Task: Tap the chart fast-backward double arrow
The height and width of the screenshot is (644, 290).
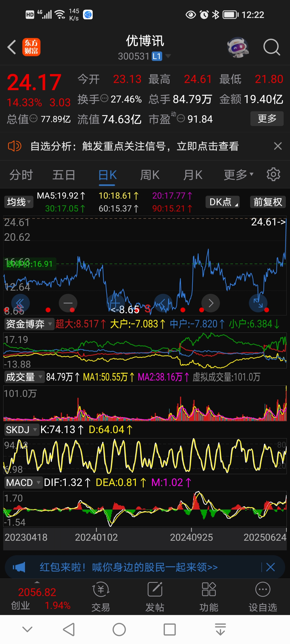Action: click(x=20, y=303)
